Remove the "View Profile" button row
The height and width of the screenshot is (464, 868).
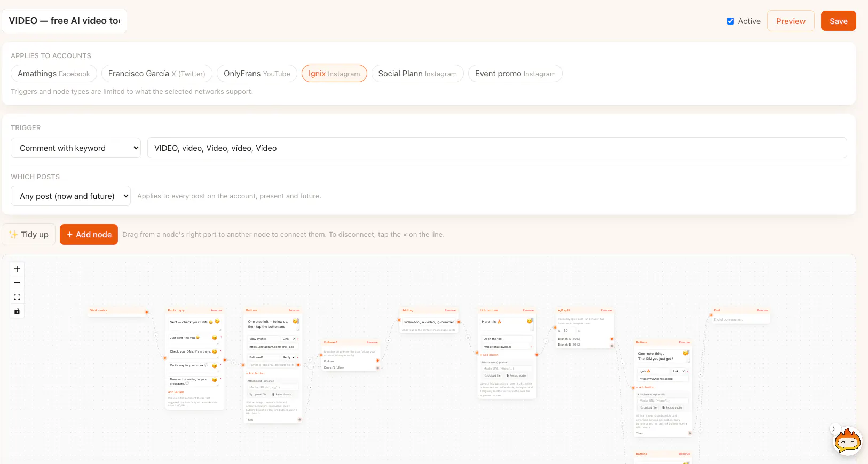point(297,339)
